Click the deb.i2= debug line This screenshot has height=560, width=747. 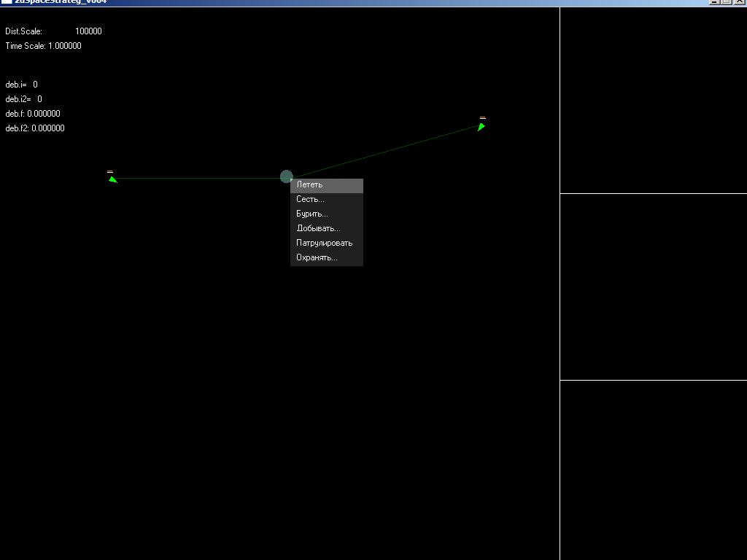(24, 100)
